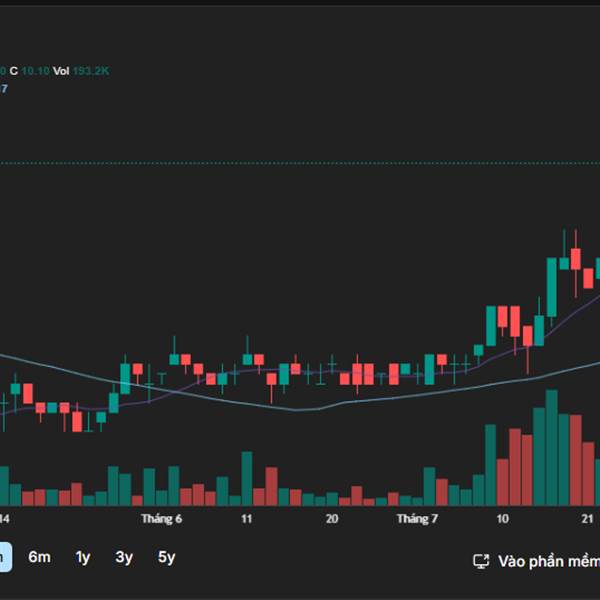Image resolution: width=600 pixels, height=600 pixels.
Task: Click the open-in-software monitor icon
Action: [481, 561]
